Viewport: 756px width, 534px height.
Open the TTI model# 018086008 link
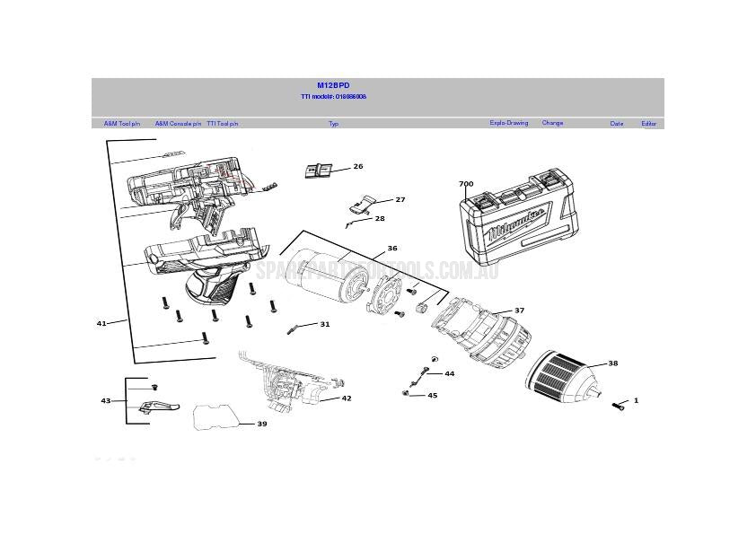coord(333,96)
